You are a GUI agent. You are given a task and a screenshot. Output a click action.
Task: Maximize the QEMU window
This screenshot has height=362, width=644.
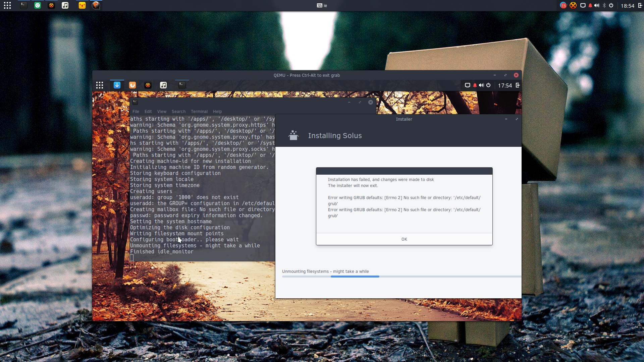[x=505, y=75]
